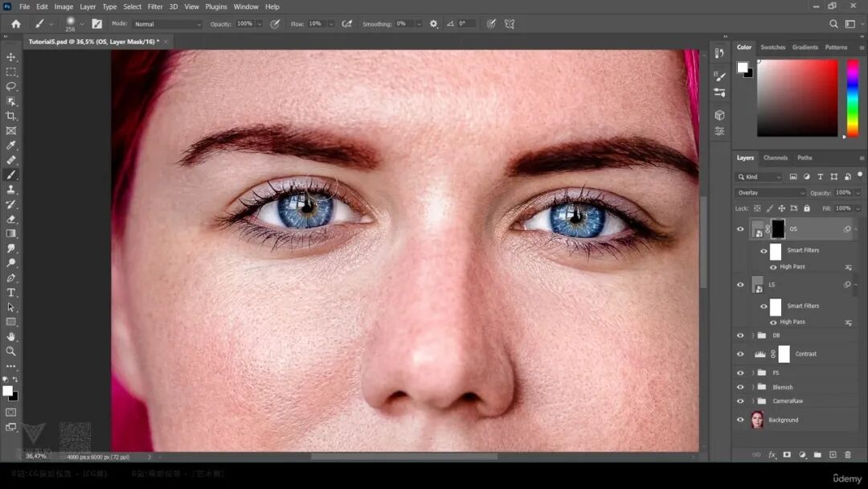Select the Crop tool
The width and height of the screenshot is (868, 489).
tap(11, 116)
